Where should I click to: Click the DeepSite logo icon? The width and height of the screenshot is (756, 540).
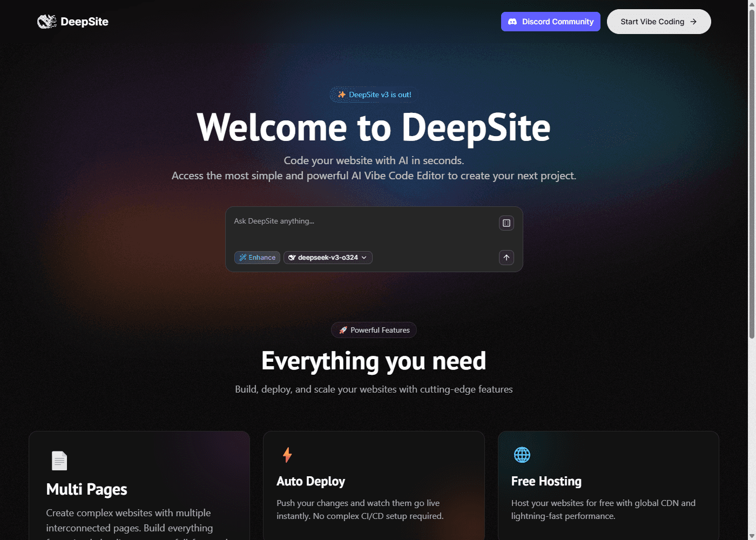tap(47, 22)
